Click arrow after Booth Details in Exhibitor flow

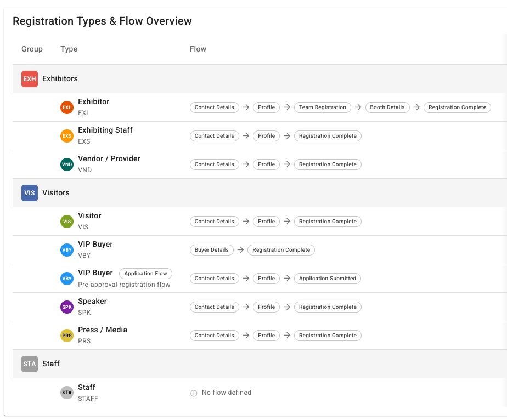416,107
